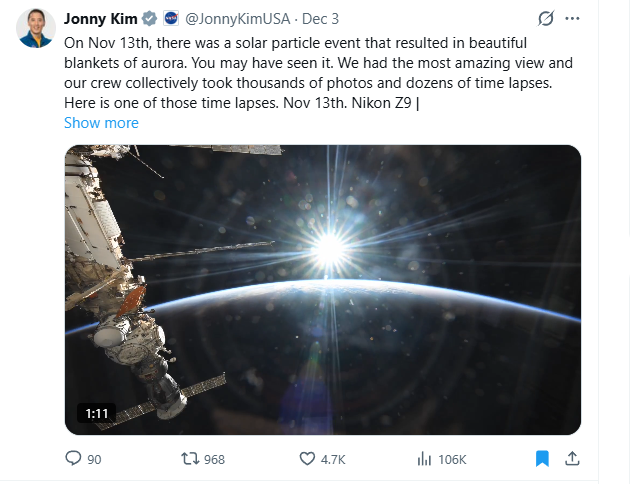The height and width of the screenshot is (484, 630).
Task: Open Grok actions icon on post
Action: (x=546, y=19)
